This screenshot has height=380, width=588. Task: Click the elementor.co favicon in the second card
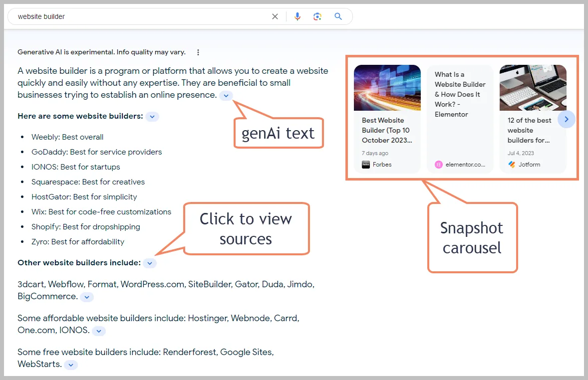click(x=438, y=165)
